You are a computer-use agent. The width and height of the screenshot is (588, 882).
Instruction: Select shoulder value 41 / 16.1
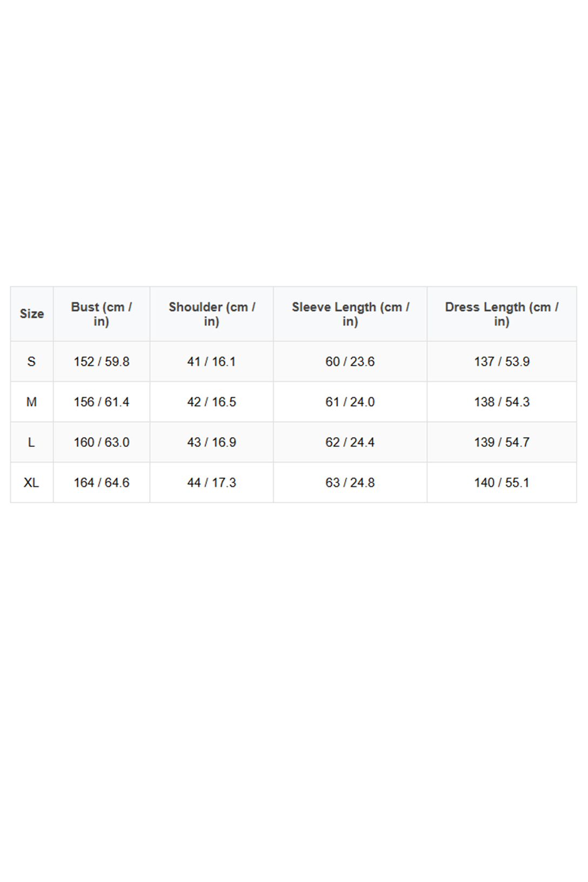[x=211, y=362]
